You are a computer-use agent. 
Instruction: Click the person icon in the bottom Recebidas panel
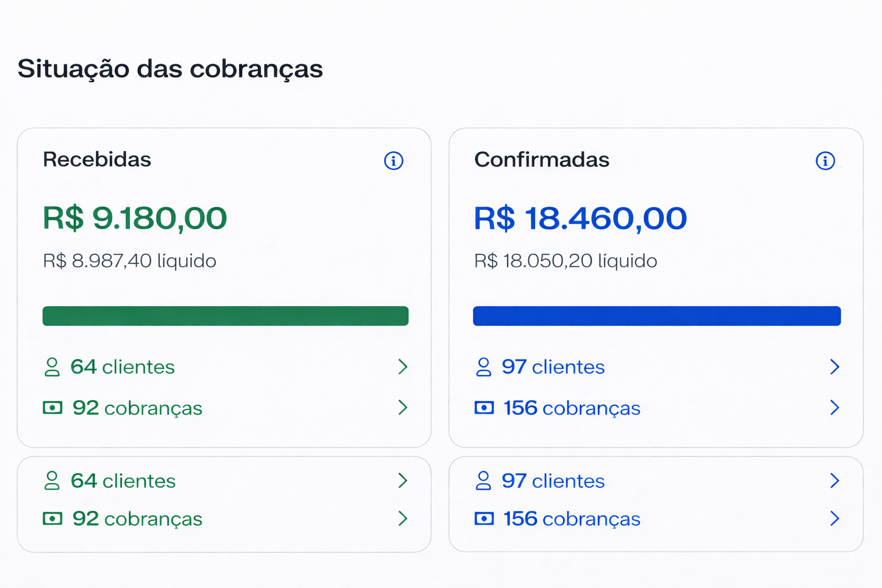click(53, 481)
